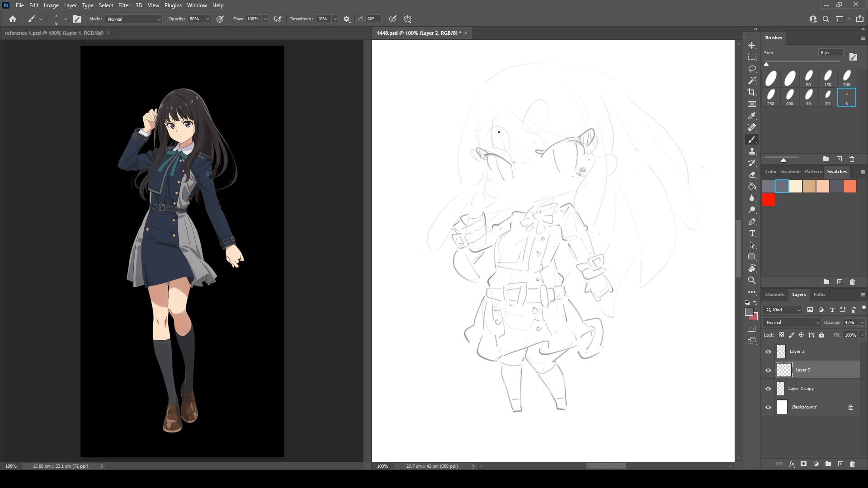The width and height of the screenshot is (868, 488).
Task: Toggle visibility of Layer 1 copy
Action: click(768, 389)
